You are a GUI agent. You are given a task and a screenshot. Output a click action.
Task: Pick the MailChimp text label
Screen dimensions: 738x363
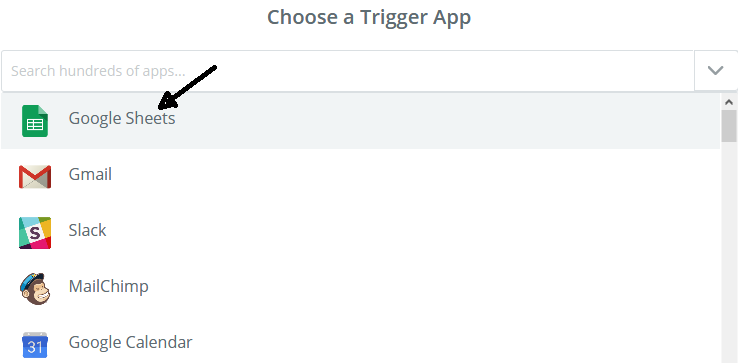point(109,286)
